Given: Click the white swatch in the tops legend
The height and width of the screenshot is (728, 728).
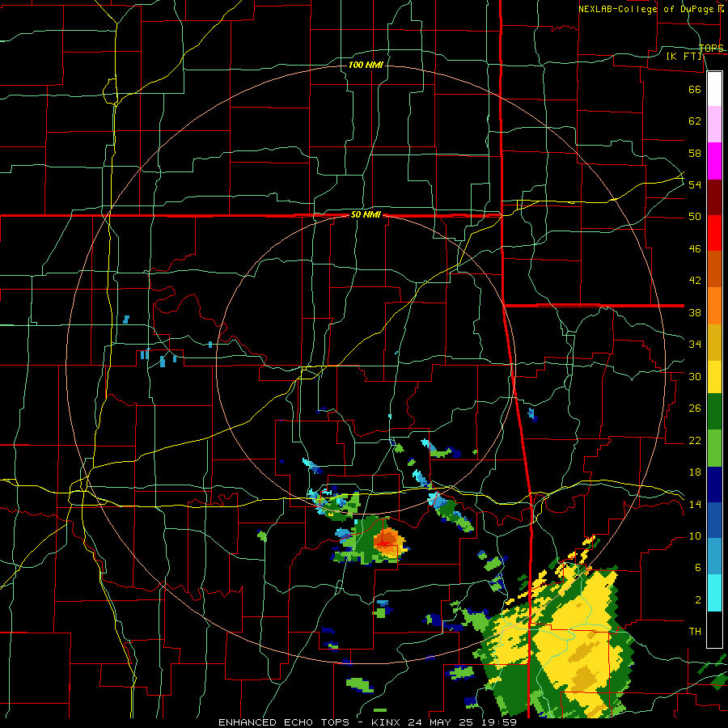Looking at the screenshot, I should (x=714, y=89).
